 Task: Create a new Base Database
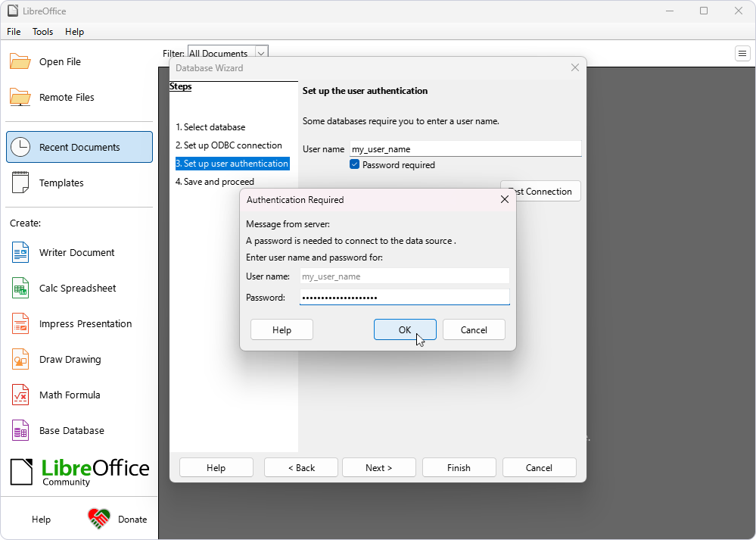(71, 431)
